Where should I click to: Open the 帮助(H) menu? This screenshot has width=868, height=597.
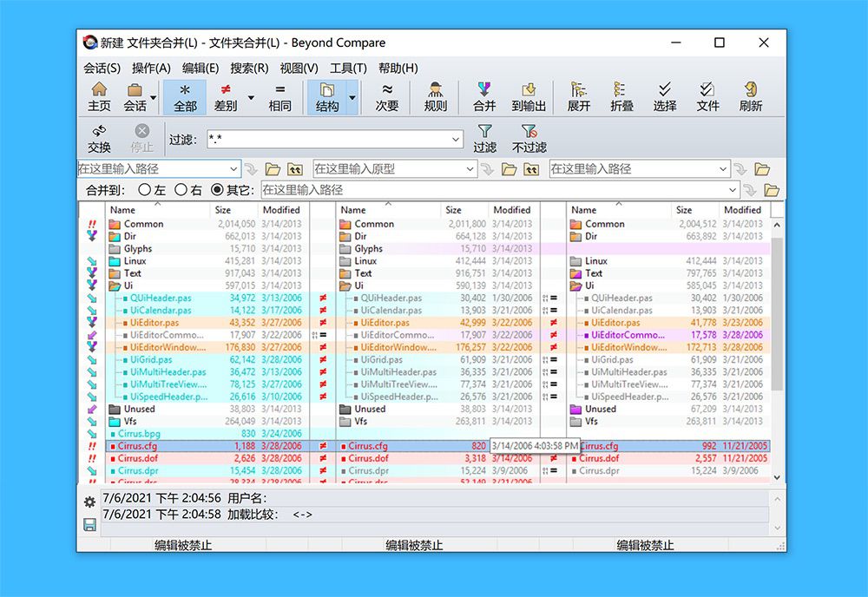(398, 68)
